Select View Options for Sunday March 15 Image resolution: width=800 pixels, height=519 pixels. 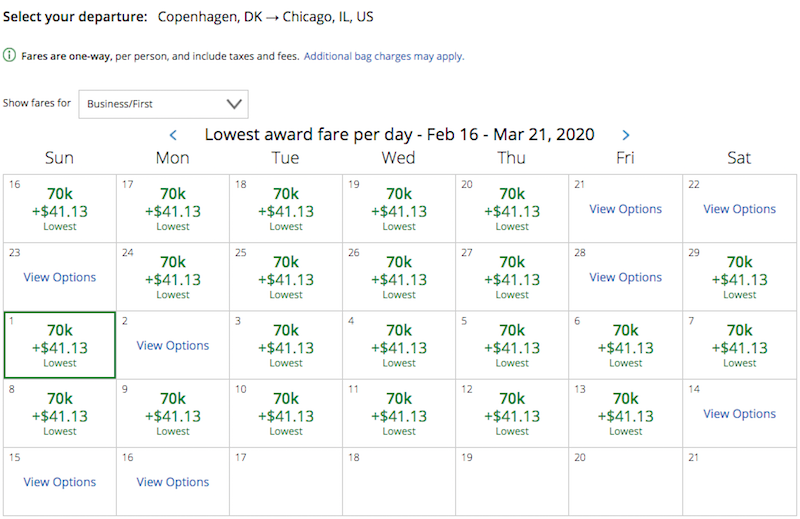click(60, 482)
